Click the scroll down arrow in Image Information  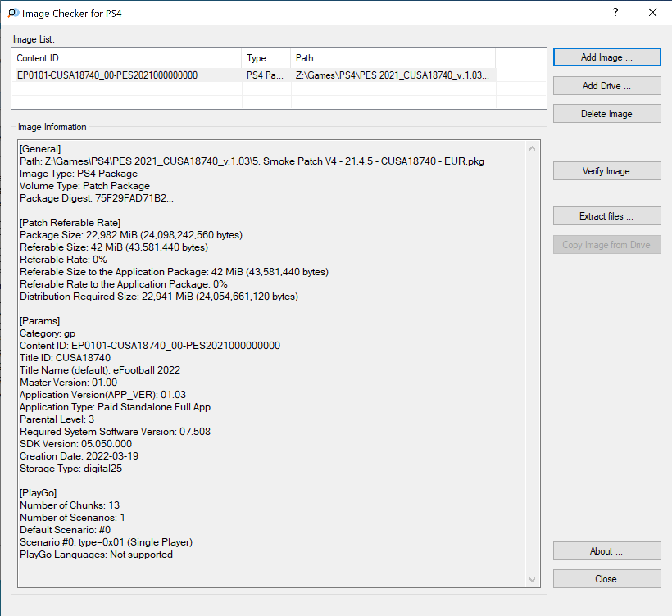[532, 580]
